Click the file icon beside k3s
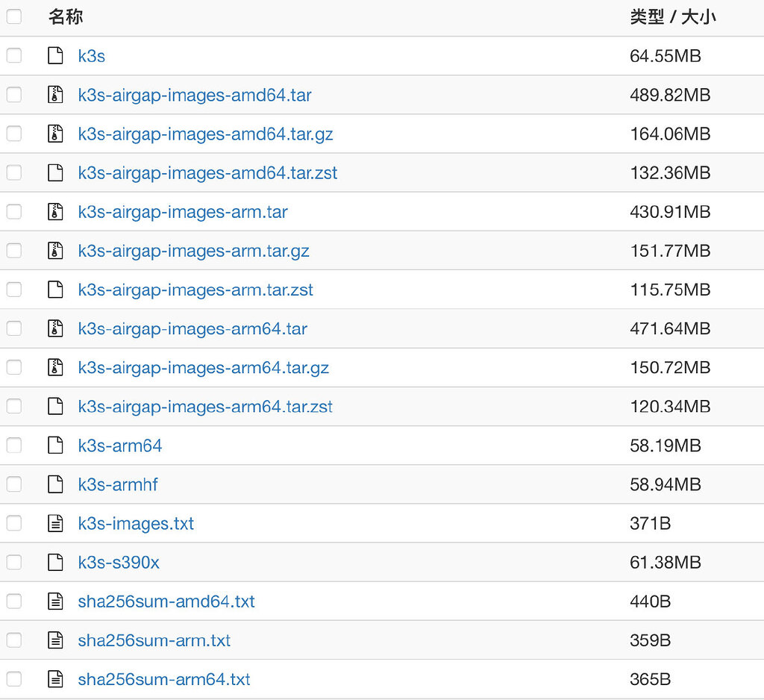Image resolution: width=764 pixels, height=700 pixels. [x=55, y=56]
